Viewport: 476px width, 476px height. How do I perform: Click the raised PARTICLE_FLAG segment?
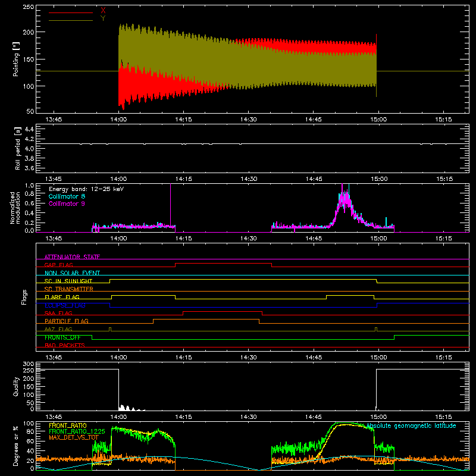(x=206, y=320)
